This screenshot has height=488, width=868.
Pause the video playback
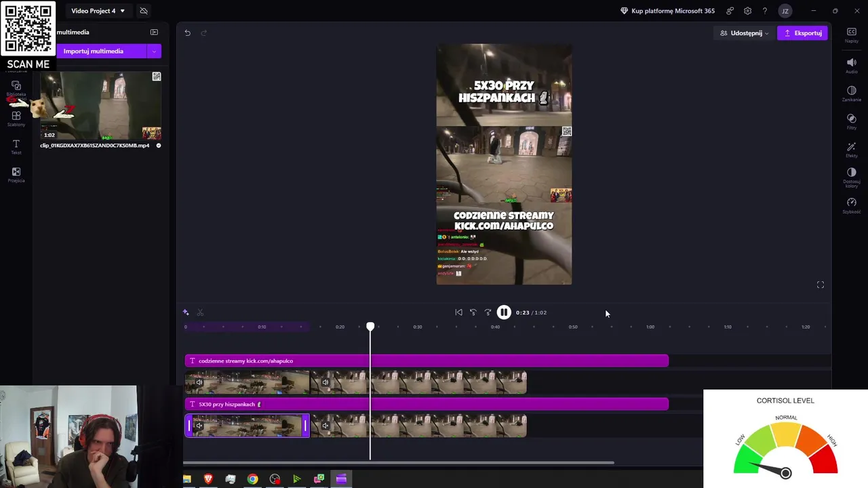pyautogui.click(x=504, y=312)
